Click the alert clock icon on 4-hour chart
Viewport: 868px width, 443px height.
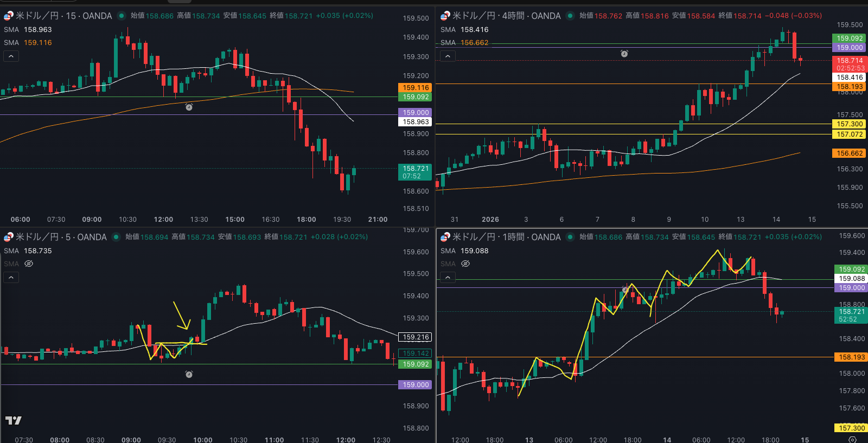coord(624,54)
